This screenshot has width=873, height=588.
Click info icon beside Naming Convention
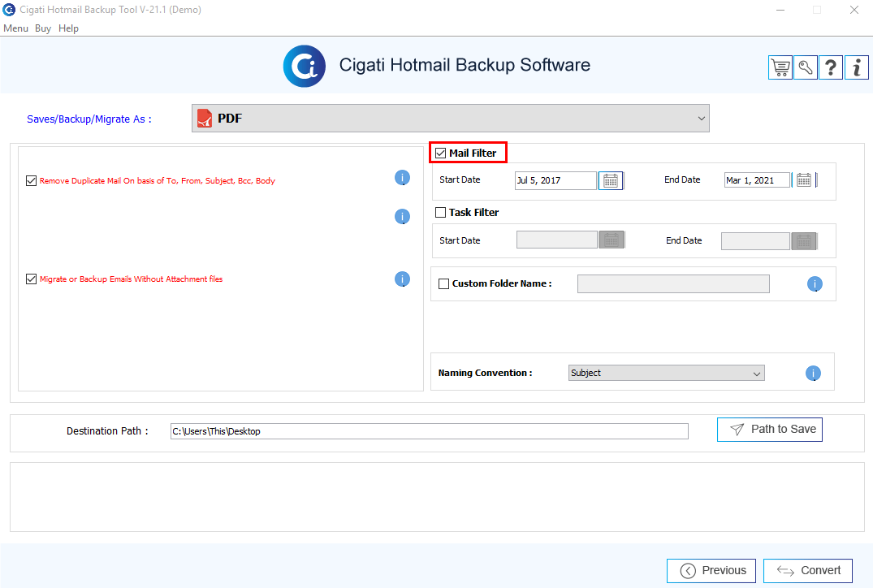(x=813, y=373)
